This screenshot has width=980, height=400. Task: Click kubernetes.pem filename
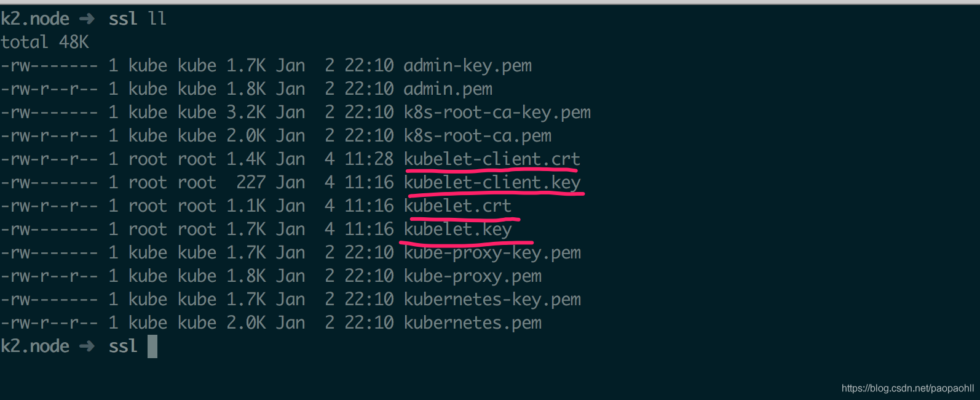click(473, 322)
